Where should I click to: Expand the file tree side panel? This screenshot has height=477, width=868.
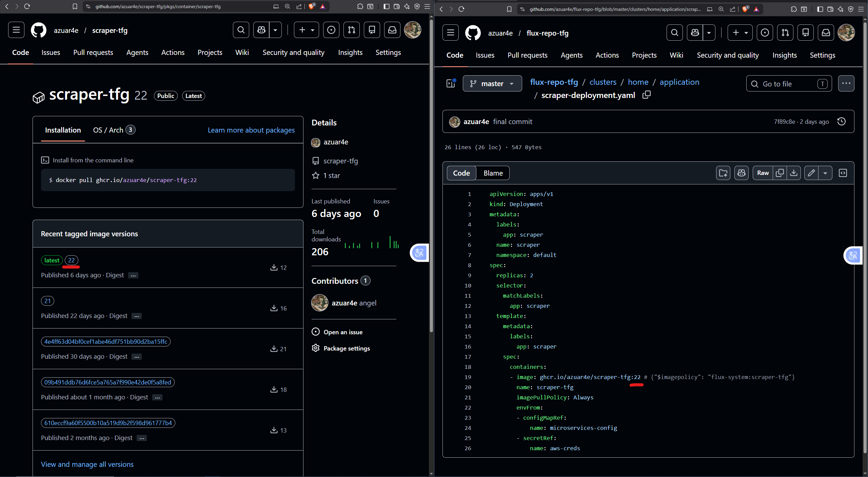(x=451, y=83)
